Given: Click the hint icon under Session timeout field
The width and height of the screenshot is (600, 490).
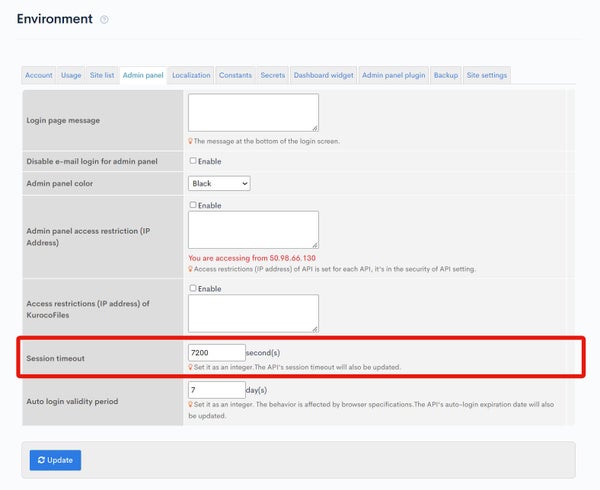Looking at the screenshot, I should (190, 367).
